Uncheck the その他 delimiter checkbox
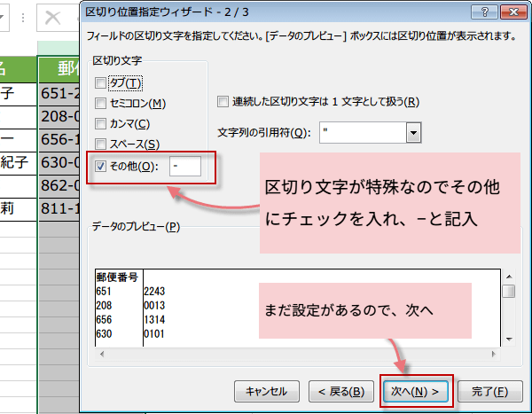This screenshot has height=414, width=532. [x=101, y=166]
